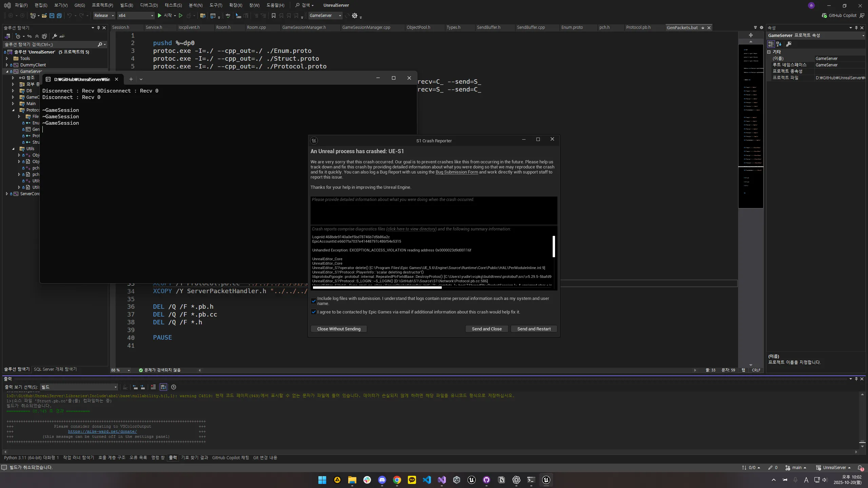Screen dimensions: 868x488
Task: Open the Bug Submission Form link
Action: (456, 172)
